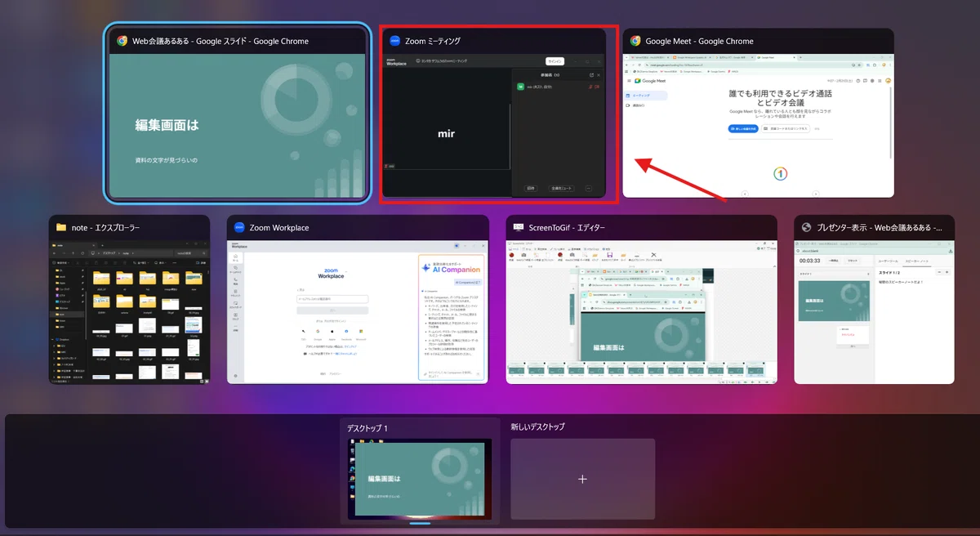The height and width of the screenshot is (536, 980).
Task: Click the title text 'ScreenToGif - エディター'
Action: [567, 228]
